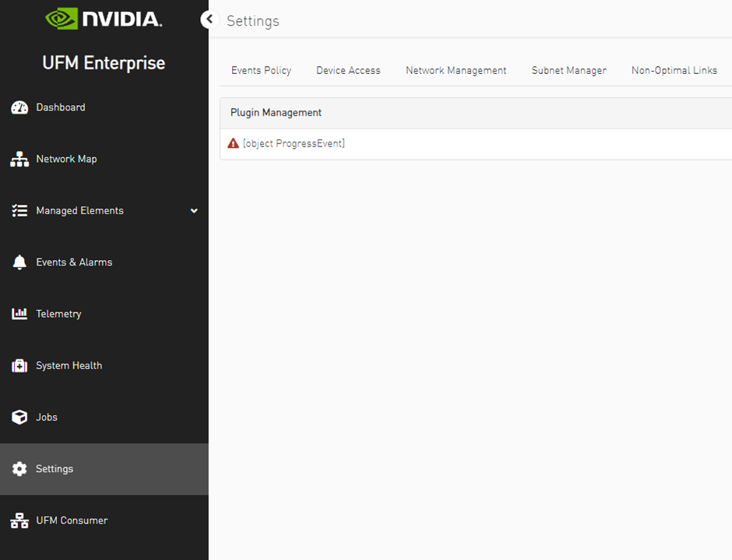Click the Telemetry chart icon
This screenshot has height=560, width=732.
click(19, 314)
